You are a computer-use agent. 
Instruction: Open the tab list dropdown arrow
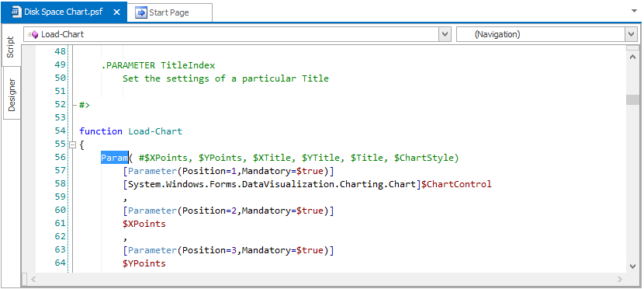[634, 11]
